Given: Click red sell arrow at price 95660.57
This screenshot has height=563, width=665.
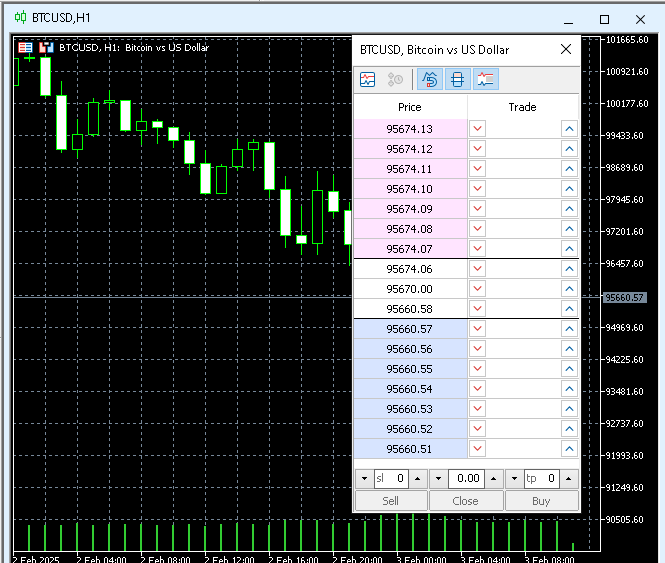Looking at the screenshot, I should [x=478, y=328].
